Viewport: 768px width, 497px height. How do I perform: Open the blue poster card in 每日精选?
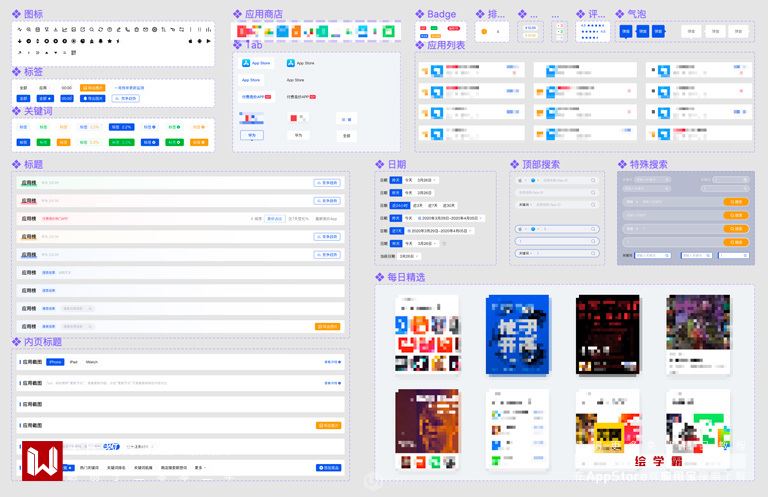518,334
